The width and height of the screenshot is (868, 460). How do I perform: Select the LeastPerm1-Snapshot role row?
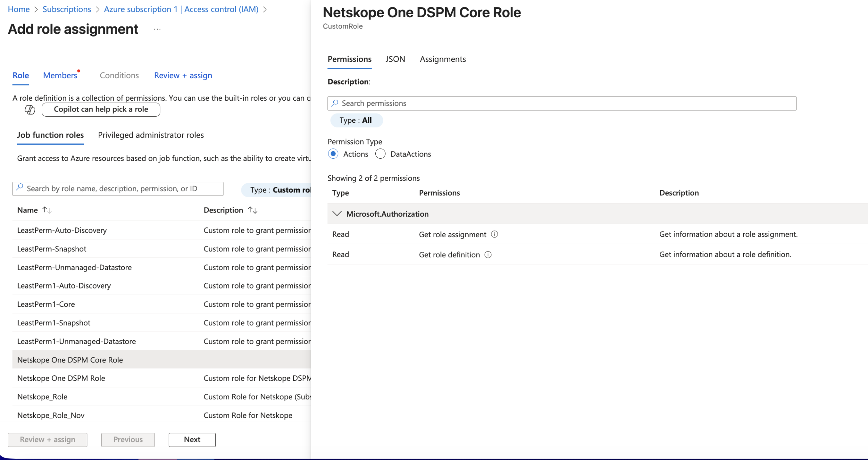tap(162, 323)
